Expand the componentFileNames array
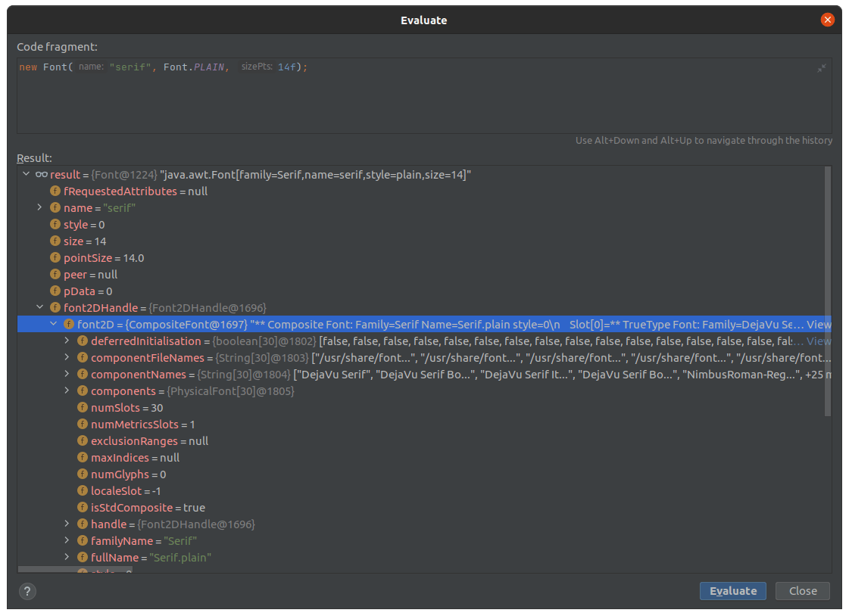The width and height of the screenshot is (849, 616). coord(67,358)
